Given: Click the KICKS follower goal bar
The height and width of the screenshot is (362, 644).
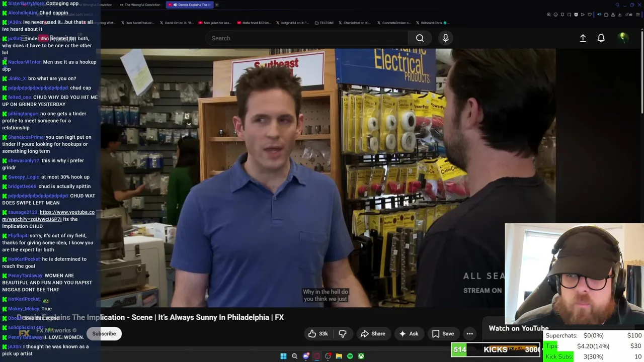Looking at the screenshot, I should tap(496, 350).
